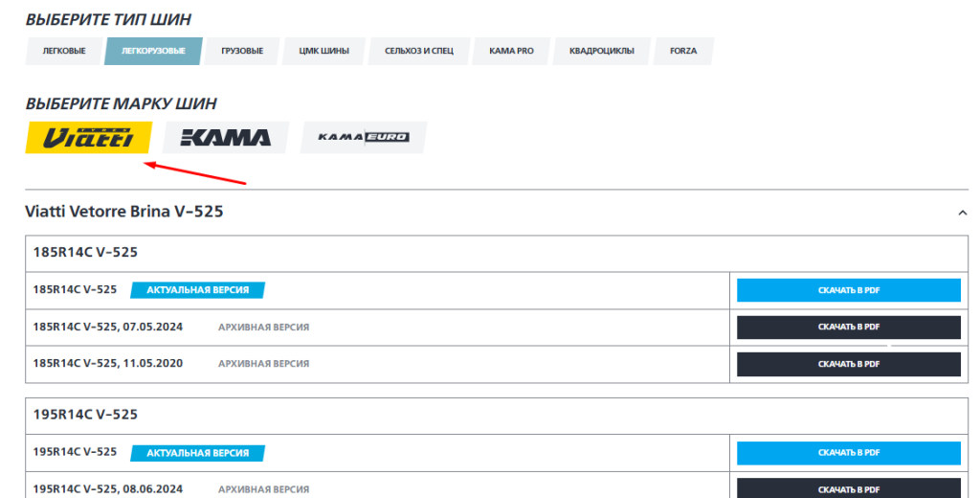Viewport: 980px width, 498px height.
Task: Click АРХИВНАЯ ВЕРСИЯ label next to 08.06.2024
Action: (264, 490)
